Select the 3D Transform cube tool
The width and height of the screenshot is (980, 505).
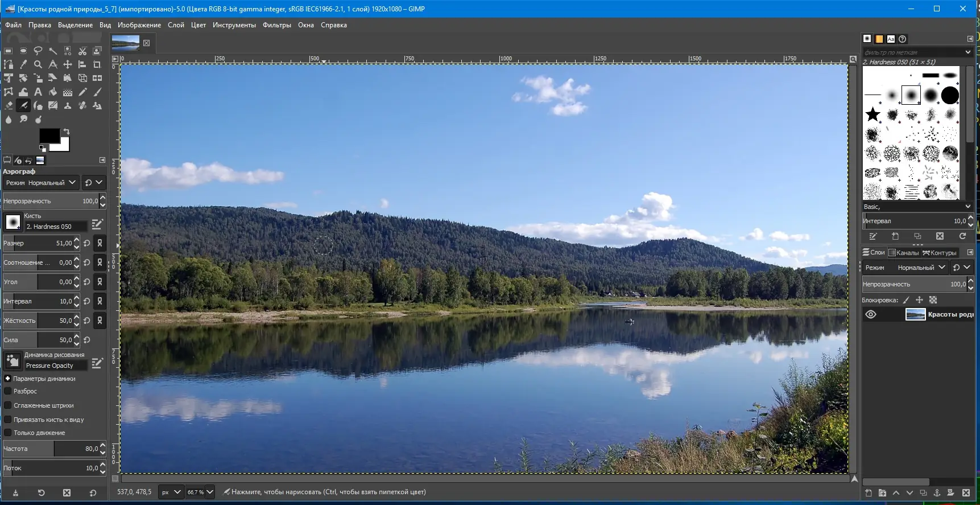[x=82, y=78]
